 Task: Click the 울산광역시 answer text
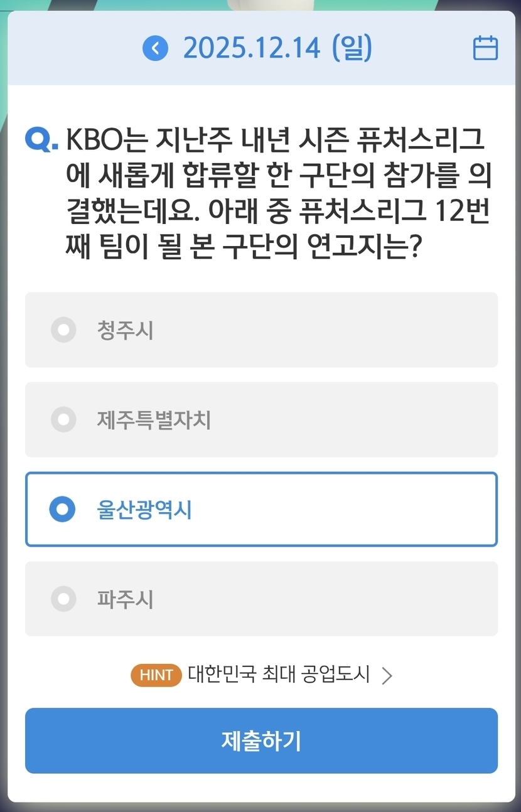(144, 510)
